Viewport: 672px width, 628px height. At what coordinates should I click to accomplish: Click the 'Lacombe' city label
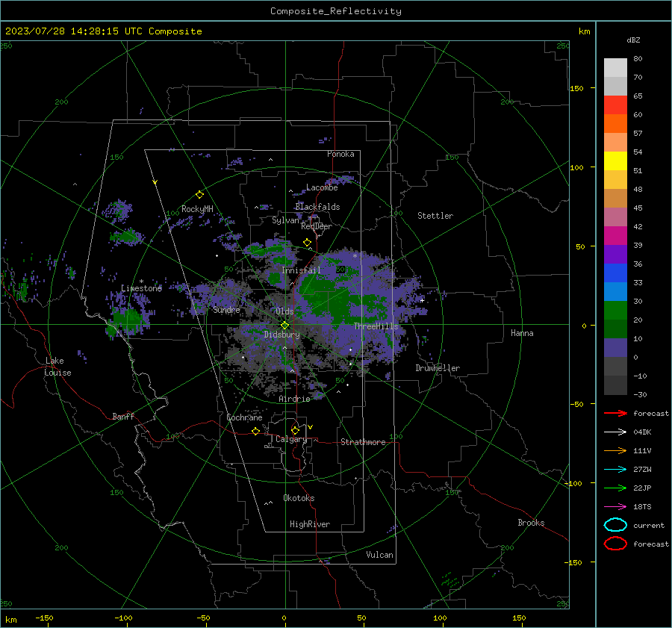click(x=322, y=187)
